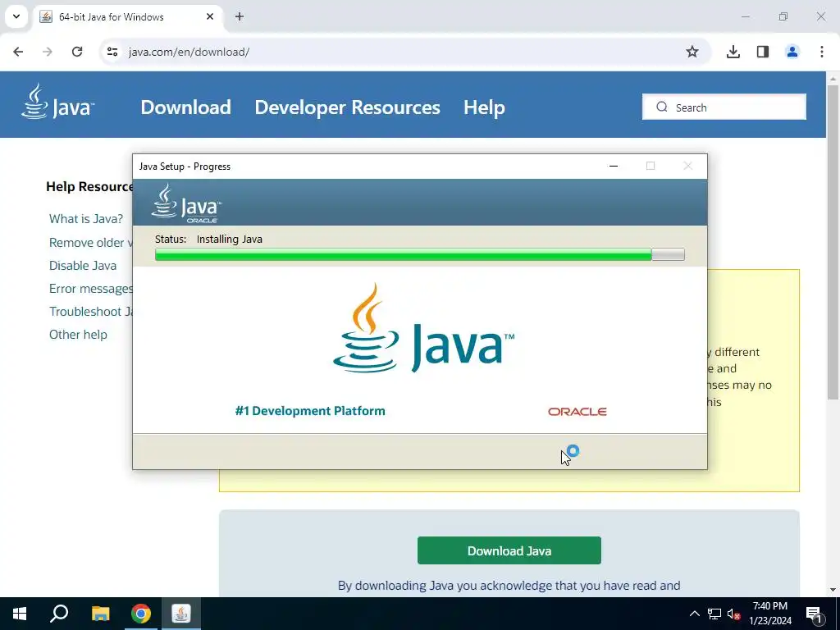Viewport: 840px width, 630px height.
Task: Click the address bar URL
Action: pyautogui.click(x=189, y=52)
